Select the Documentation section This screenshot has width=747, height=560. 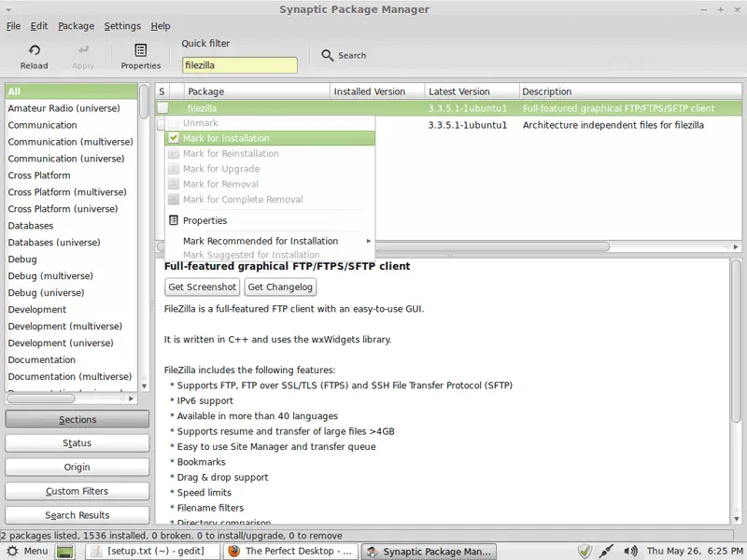click(x=72, y=359)
